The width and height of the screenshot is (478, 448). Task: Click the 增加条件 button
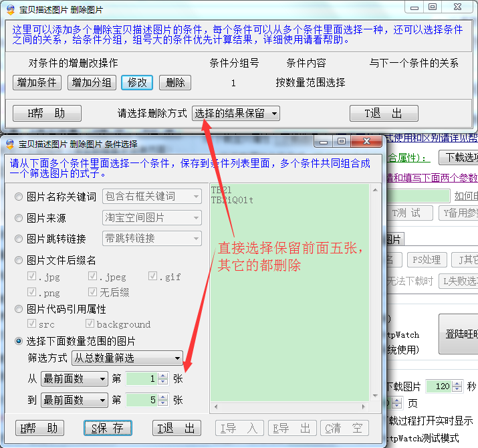tap(37, 82)
